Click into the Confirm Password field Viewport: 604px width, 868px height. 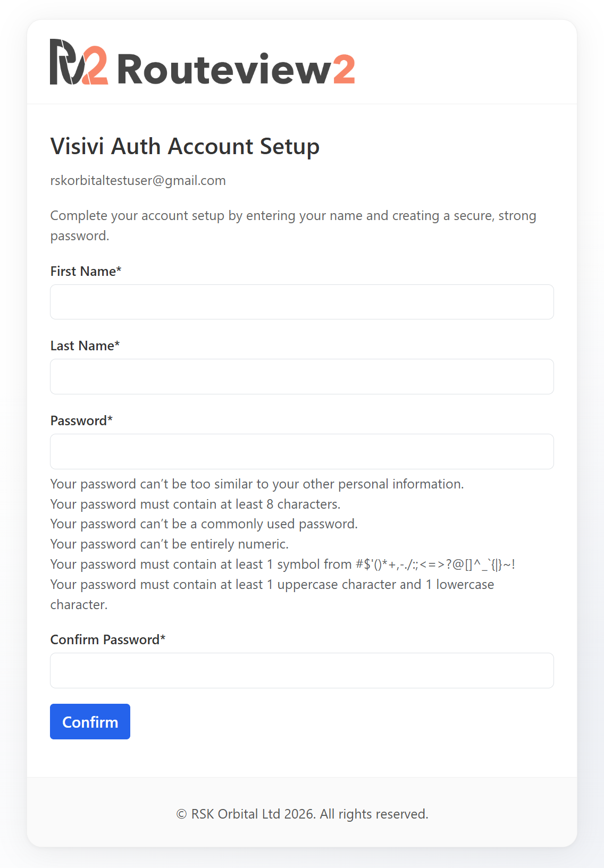coord(302,670)
